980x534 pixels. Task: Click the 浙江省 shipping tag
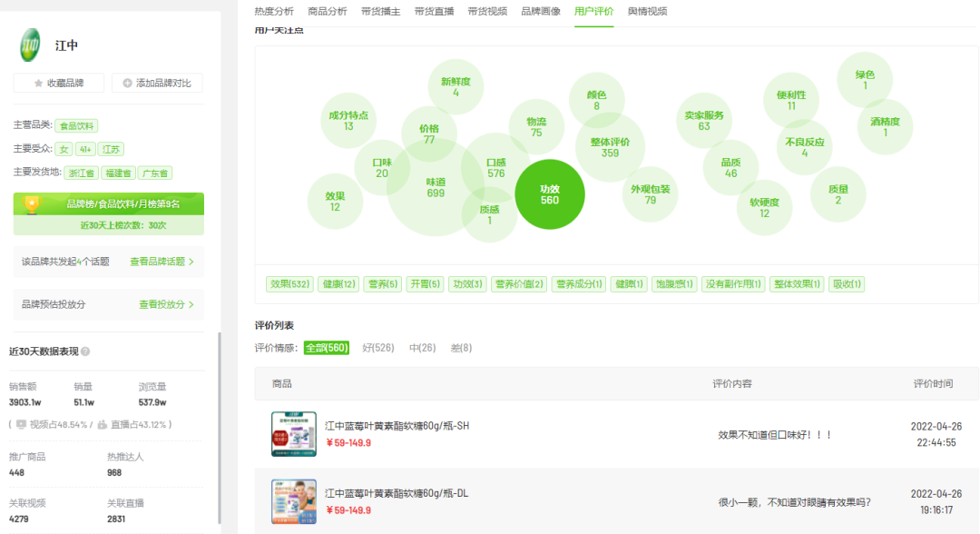click(82, 173)
